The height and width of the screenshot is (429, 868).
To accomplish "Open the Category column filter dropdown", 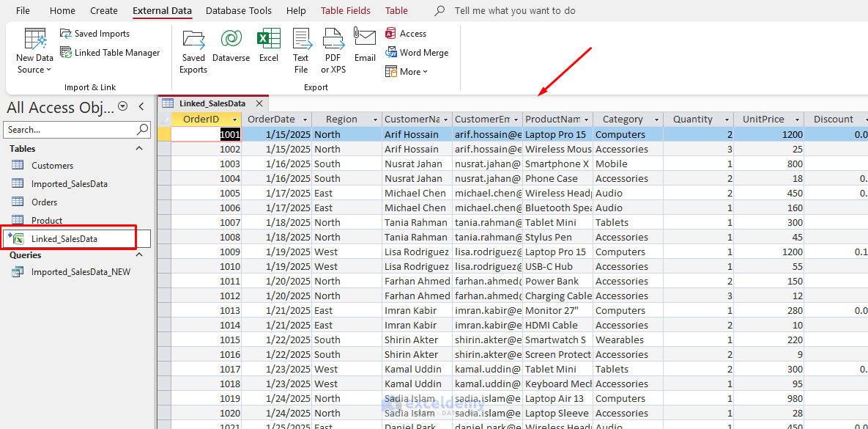I will [x=656, y=119].
